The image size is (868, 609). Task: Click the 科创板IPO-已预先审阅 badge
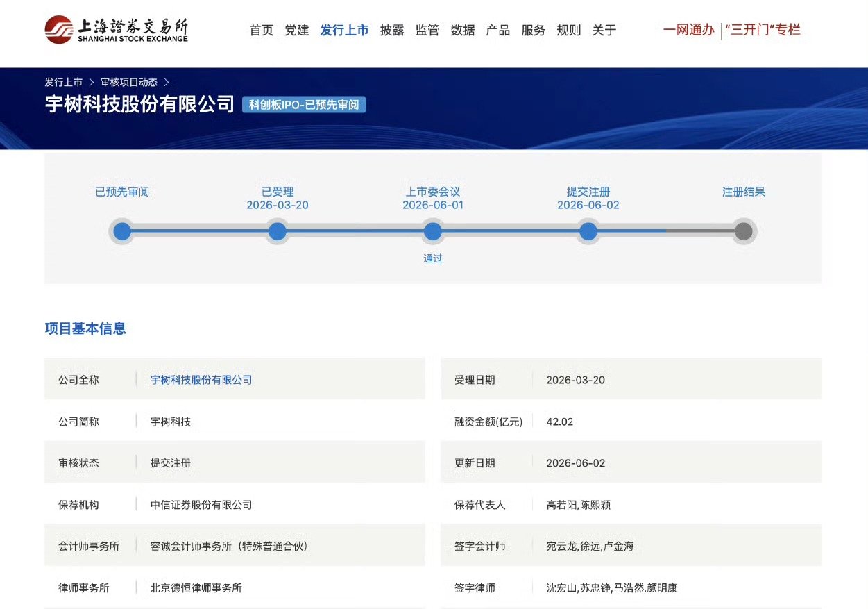[x=304, y=105]
